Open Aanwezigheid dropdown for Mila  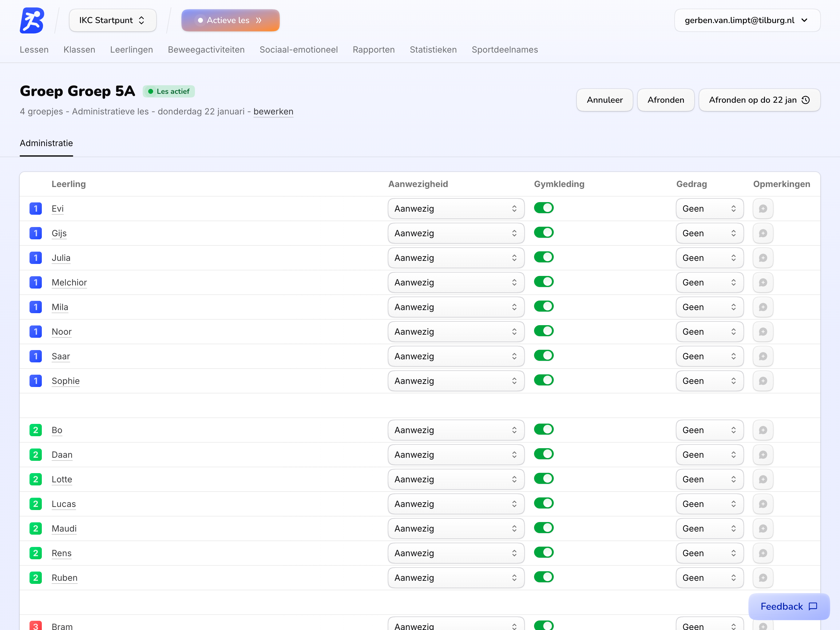click(456, 307)
